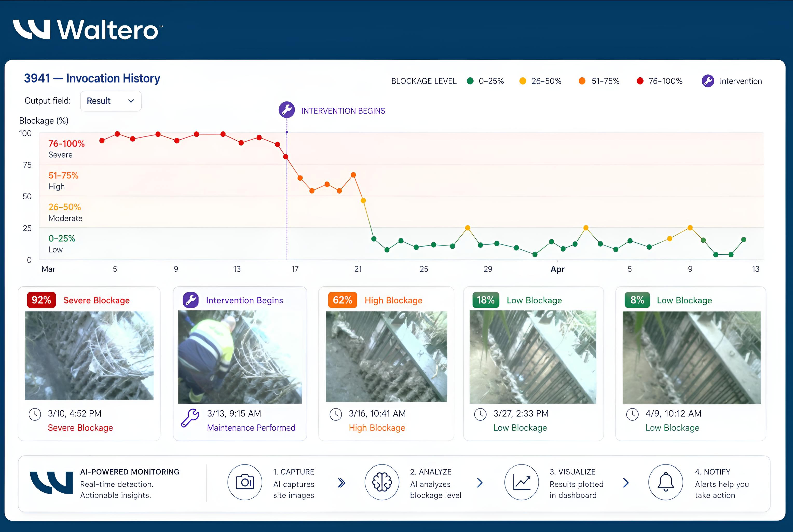Click the clock icon beside 3/27, 2:33 PM

tap(480, 414)
